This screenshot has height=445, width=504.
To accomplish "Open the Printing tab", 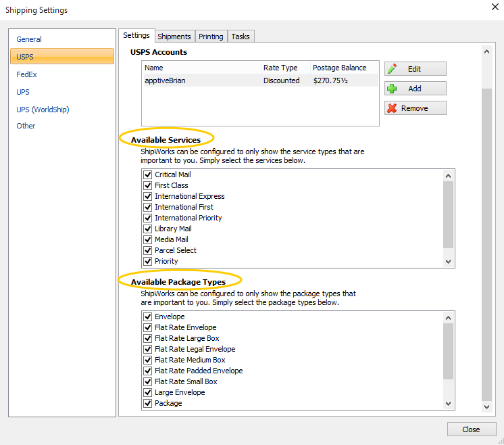I will (x=211, y=37).
